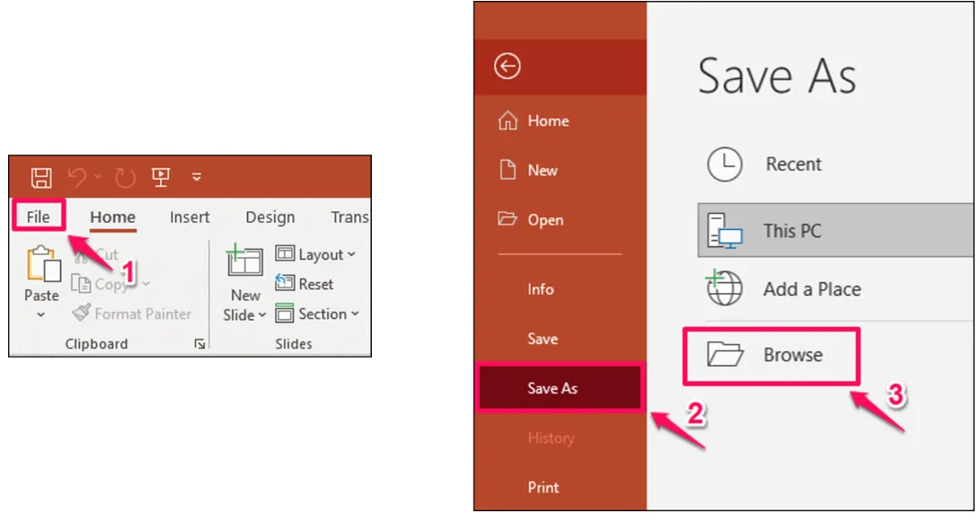This screenshot has height=531, width=980.
Task: Expand the Paste options arrow
Action: point(41,315)
